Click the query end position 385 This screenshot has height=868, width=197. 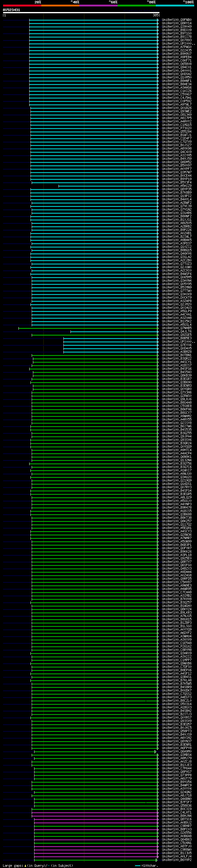[155, 15]
